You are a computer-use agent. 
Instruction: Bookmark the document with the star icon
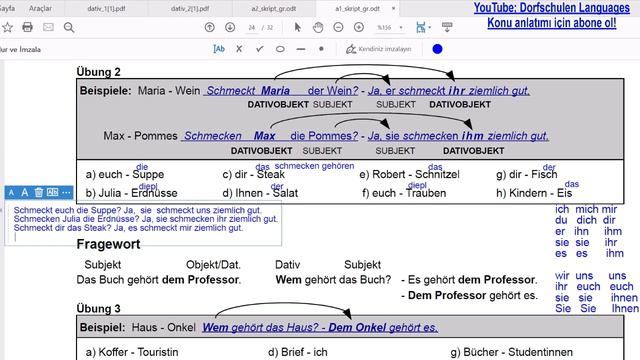pos(7,27)
